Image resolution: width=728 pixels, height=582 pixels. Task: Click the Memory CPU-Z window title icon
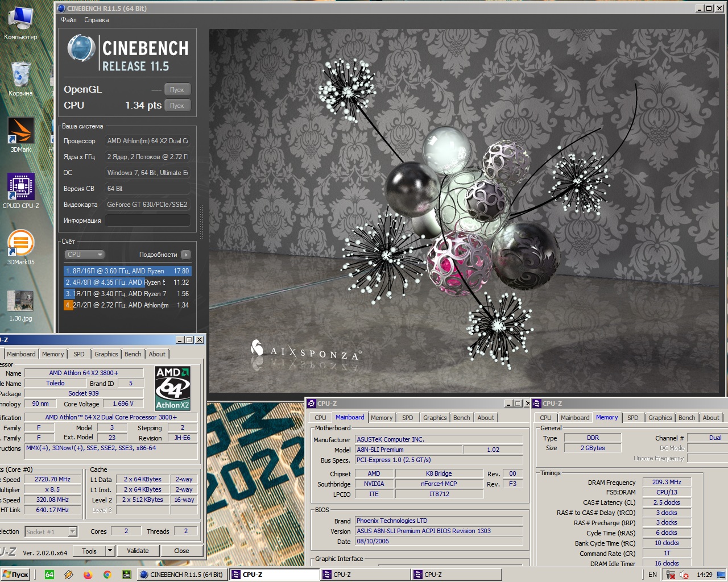click(536, 404)
